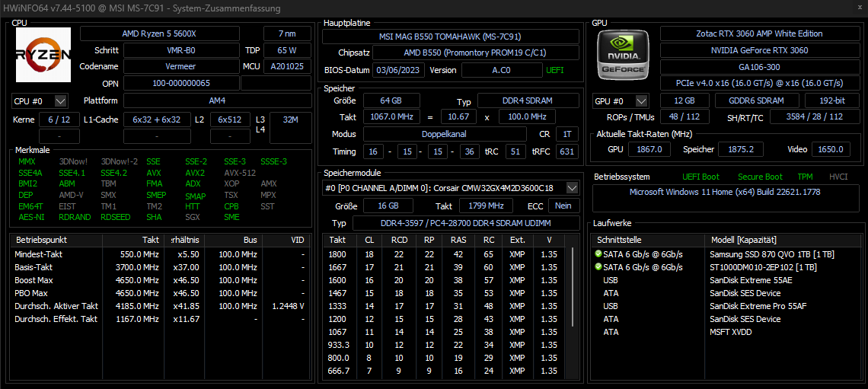This screenshot has width=868, height=389.
Task: Click the NVIDIA GeForce RTX 3060 field
Action: pyautogui.click(x=759, y=50)
